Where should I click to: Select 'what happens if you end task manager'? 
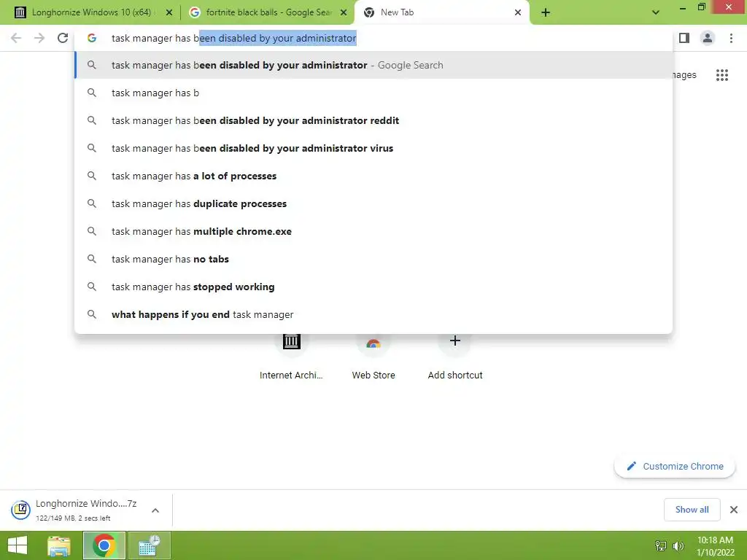tap(373, 314)
